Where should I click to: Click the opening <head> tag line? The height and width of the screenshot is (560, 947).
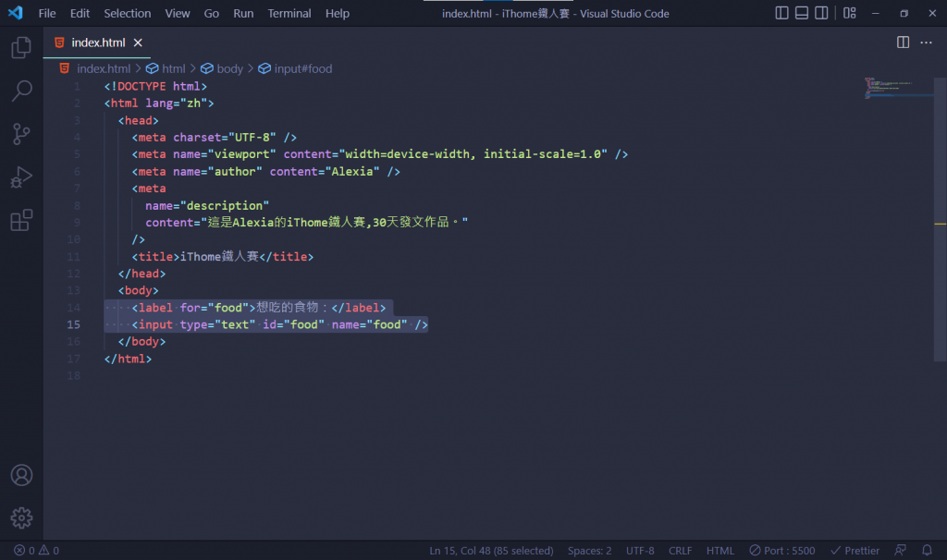[138, 121]
